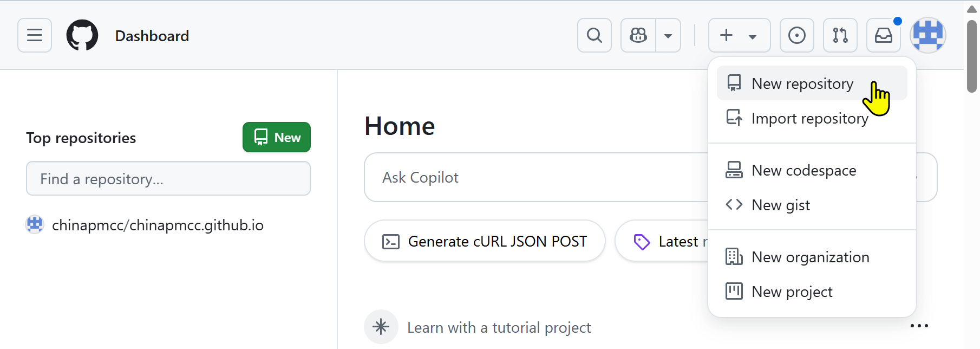
Task: Open the pull requests icon
Action: coord(840,35)
